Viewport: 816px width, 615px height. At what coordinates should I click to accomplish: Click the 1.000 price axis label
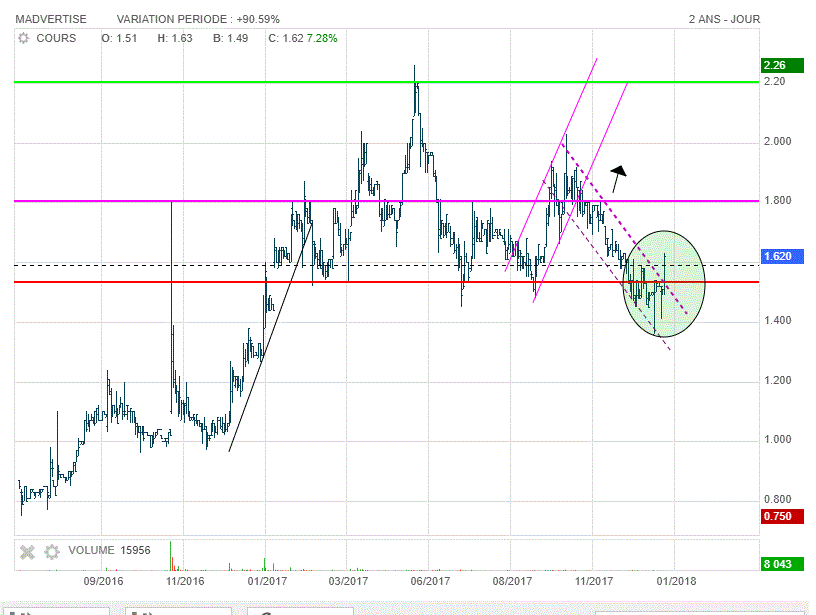pos(777,440)
